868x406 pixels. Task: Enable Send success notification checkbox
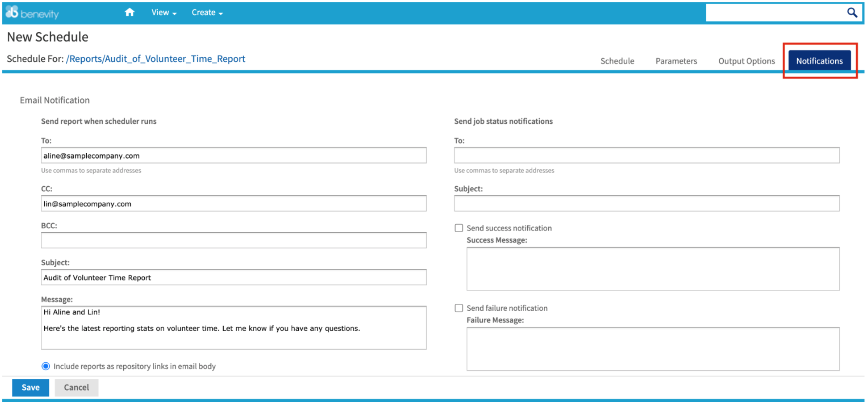click(459, 228)
